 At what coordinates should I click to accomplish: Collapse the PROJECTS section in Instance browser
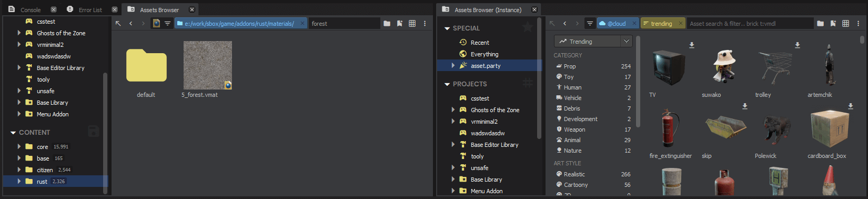[447, 84]
